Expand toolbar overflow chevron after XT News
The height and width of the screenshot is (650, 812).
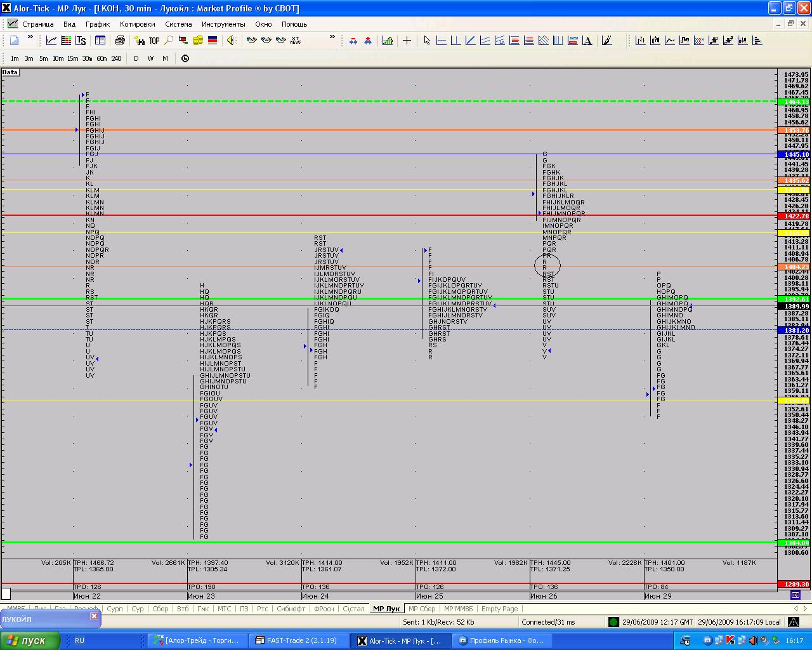[x=332, y=38]
